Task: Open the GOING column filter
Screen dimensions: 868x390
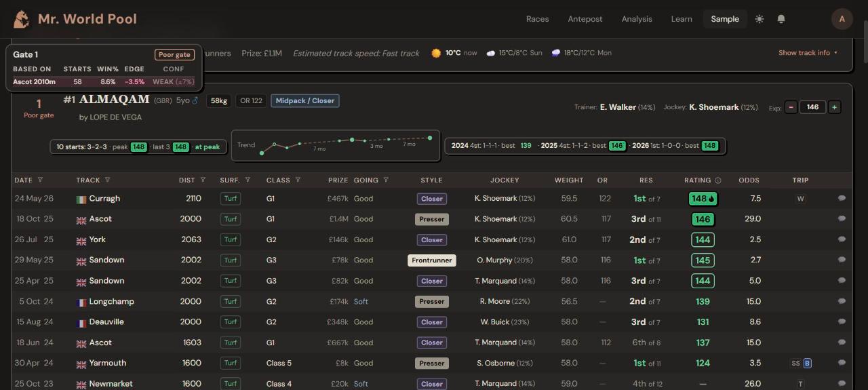Action: tap(386, 180)
